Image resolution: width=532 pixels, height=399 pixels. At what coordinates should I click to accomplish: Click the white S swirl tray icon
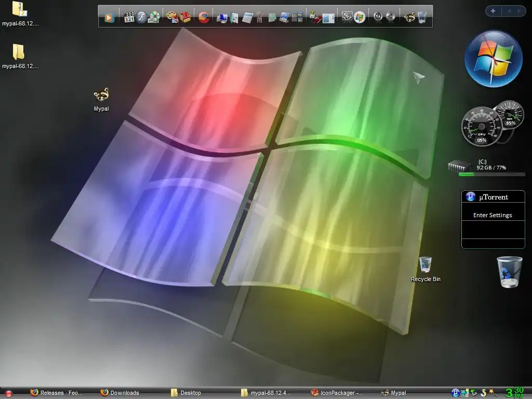[x=484, y=393]
